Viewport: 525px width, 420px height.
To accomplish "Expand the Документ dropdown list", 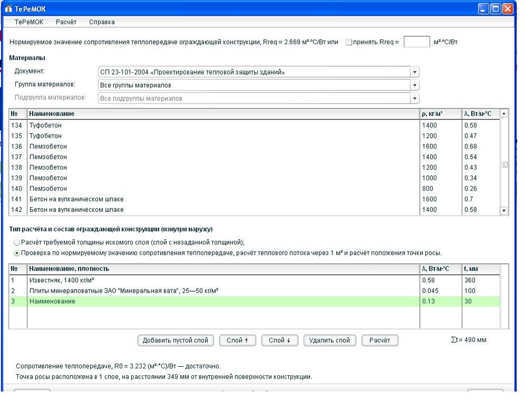I will [x=415, y=72].
